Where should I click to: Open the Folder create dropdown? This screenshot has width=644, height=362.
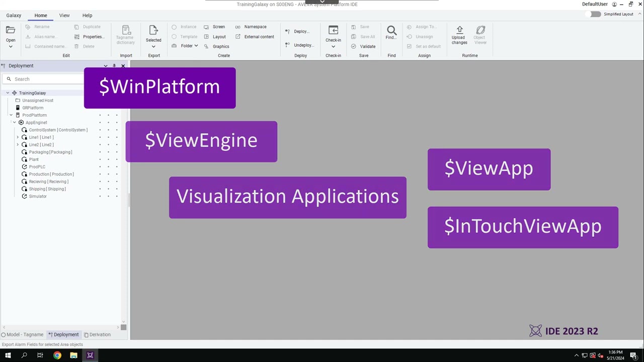click(x=185, y=46)
